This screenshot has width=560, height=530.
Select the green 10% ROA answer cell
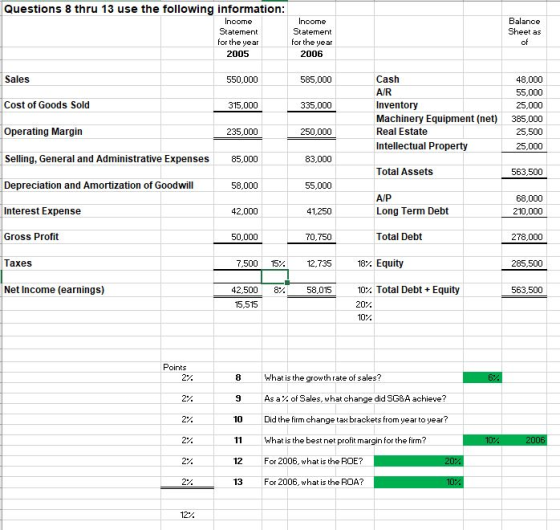point(419,482)
